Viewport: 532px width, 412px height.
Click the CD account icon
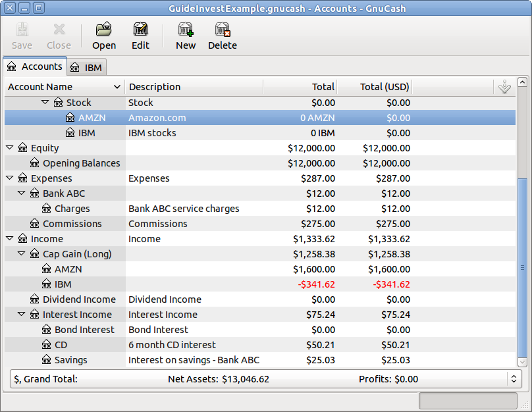point(47,344)
